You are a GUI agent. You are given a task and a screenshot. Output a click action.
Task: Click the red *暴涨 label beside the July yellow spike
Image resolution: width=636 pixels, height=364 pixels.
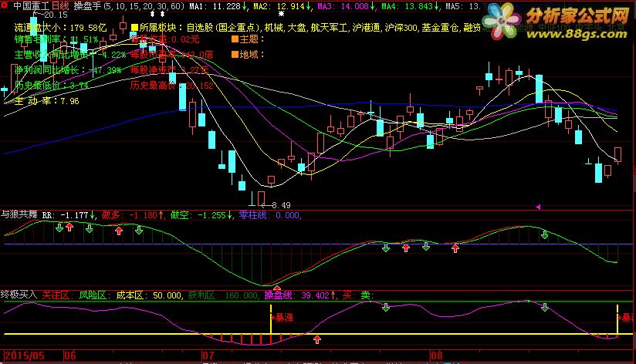pos(282,318)
